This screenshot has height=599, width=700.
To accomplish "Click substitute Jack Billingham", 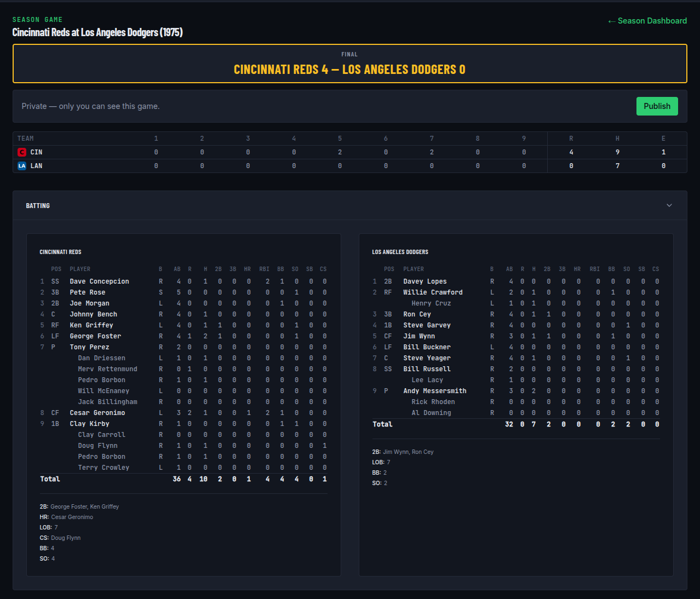I will point(107,402).
